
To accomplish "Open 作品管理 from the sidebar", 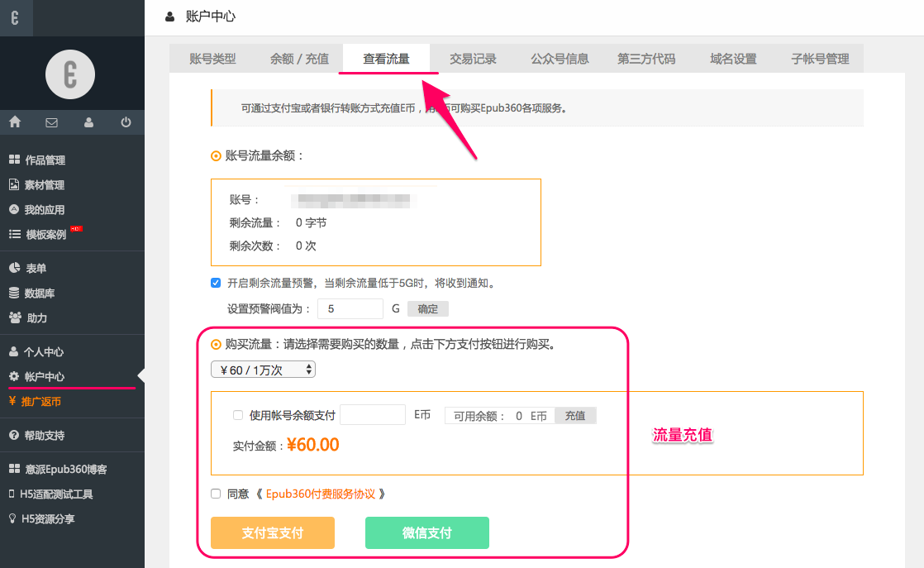I will (x=45, y=160).
